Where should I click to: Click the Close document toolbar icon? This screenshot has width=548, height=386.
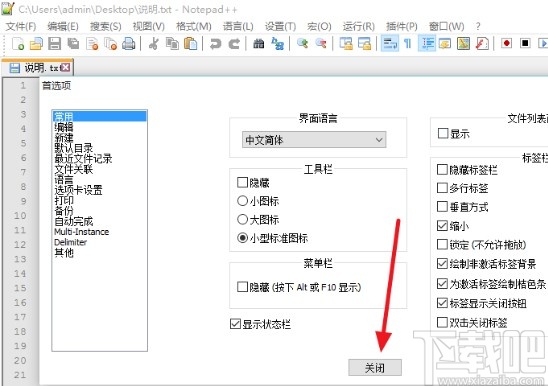tap(92, 44)
